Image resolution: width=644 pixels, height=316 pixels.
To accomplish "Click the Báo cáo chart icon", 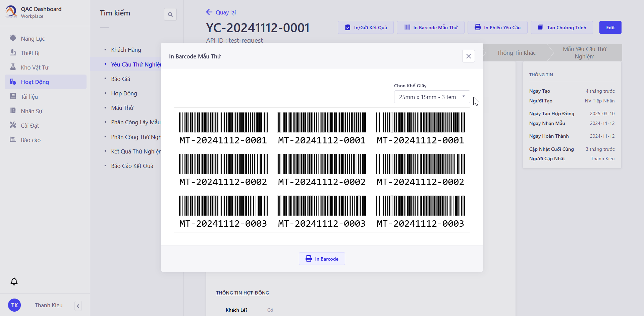I will [13, 139].
